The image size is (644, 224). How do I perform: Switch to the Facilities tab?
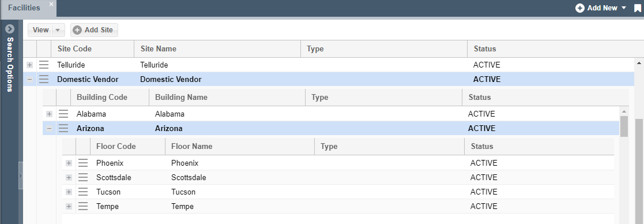coord(24,8)
